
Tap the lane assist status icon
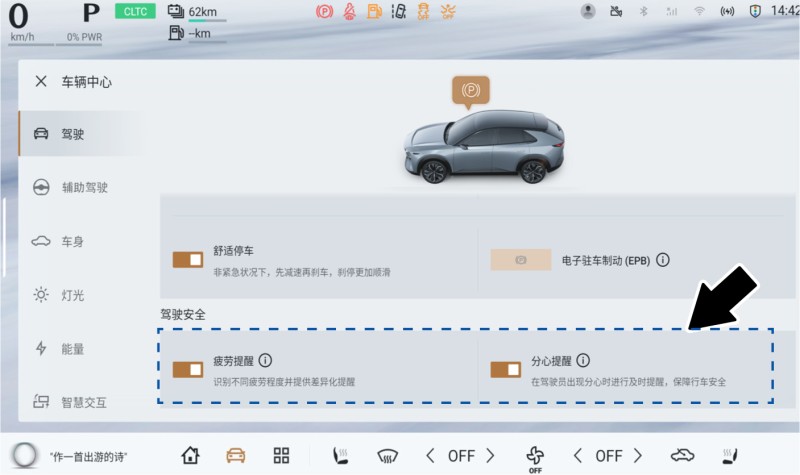(x=398, y=11)
